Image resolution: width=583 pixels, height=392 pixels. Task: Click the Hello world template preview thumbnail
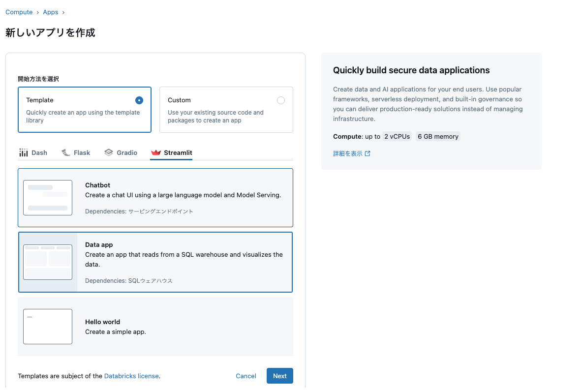point(48,327)
